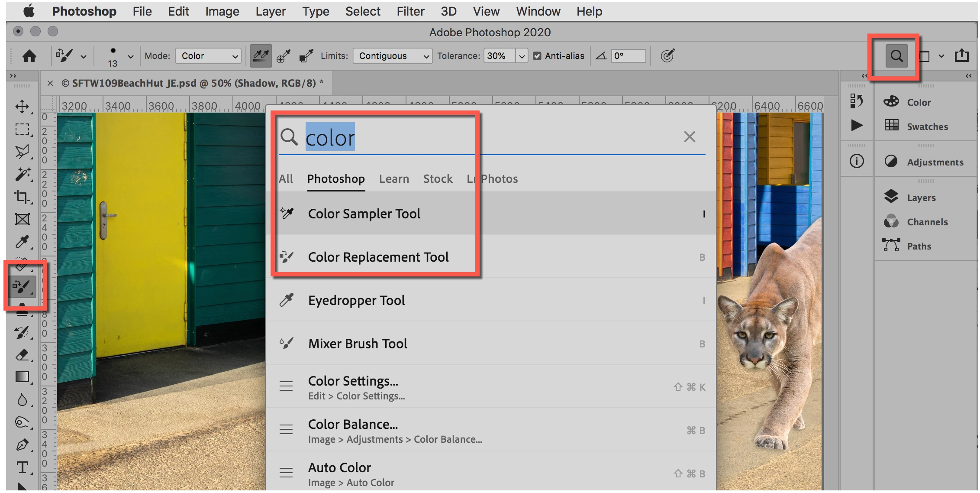Enable Sampling: Continuous eyedropper option
980x493 pixels.
pos(261,56)
